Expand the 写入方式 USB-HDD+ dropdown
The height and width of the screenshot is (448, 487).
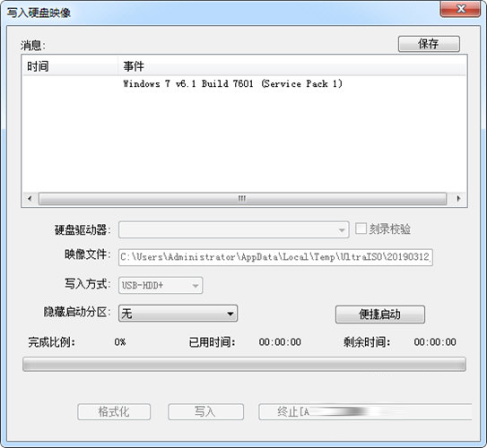click(161, 285)
